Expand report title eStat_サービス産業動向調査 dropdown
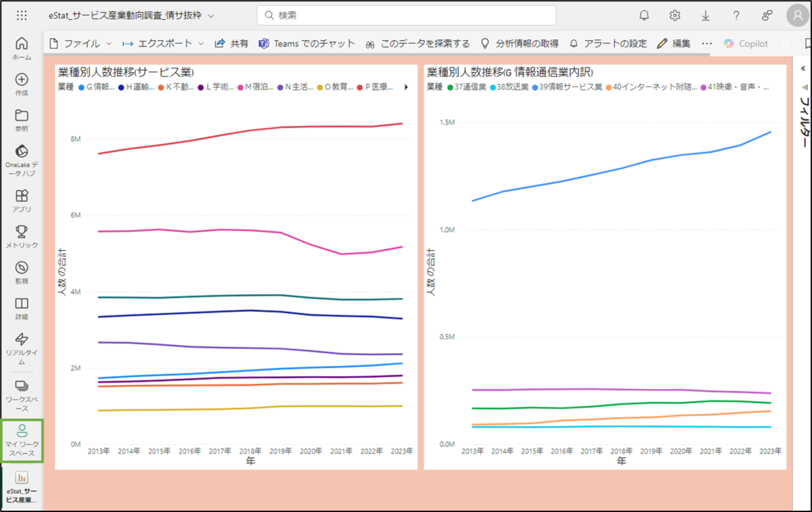 point(212,16)
